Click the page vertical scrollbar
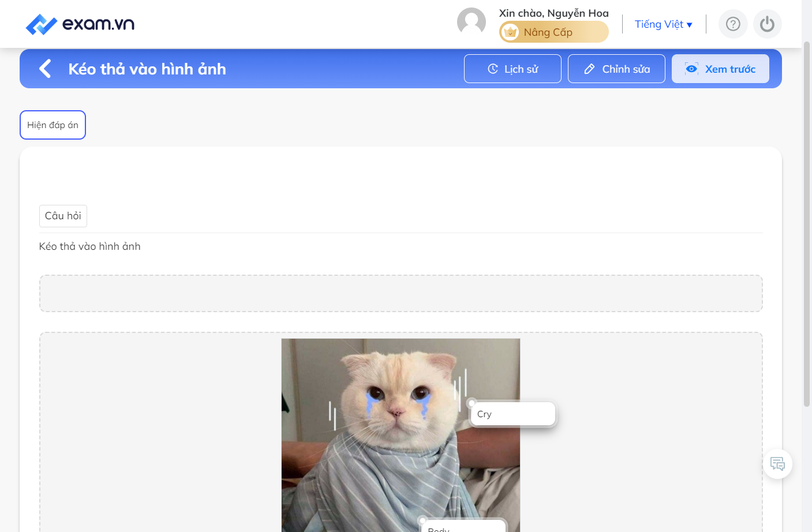812x532 pixels. coord(807,225)
